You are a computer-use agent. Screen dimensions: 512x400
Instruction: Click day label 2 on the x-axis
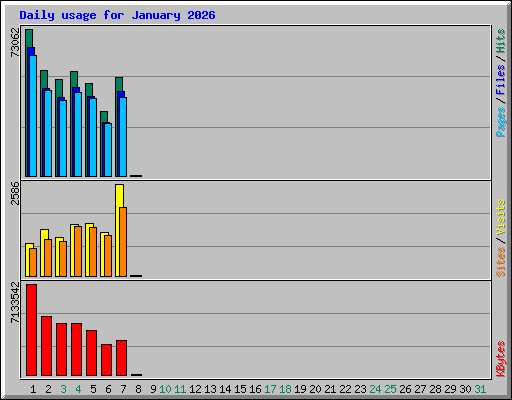click(48, 389)
